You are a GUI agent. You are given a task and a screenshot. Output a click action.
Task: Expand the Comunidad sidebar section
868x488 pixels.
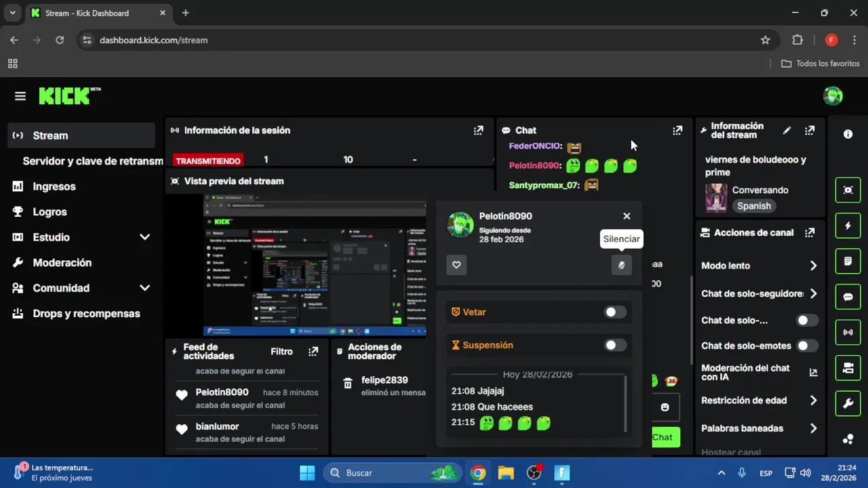(x=144, y=288)
